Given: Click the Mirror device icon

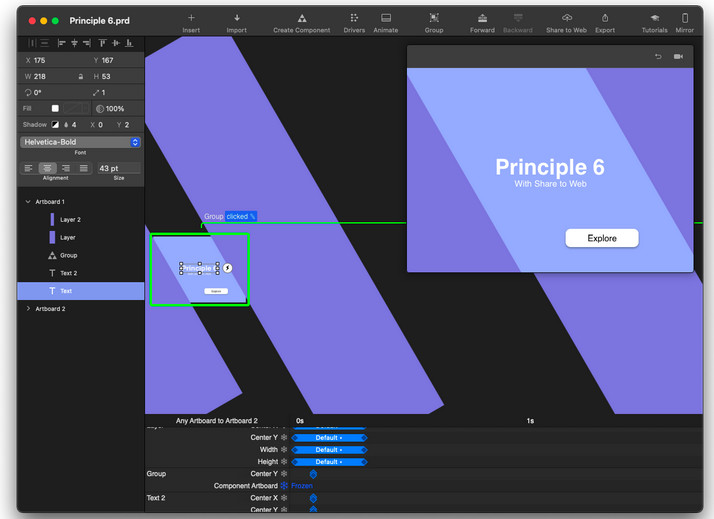Looking at the screenshot, I should (684, 18).
